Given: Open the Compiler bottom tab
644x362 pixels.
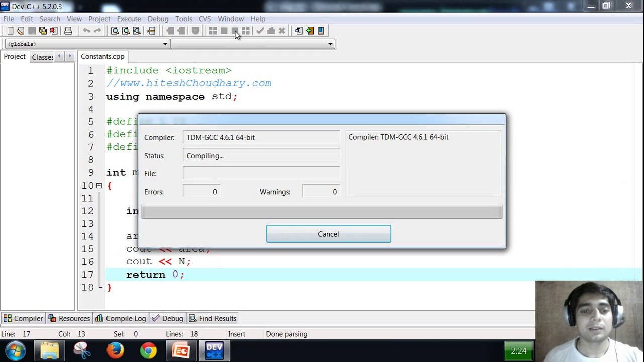Looking at the screenshot, I should [24, 318].
